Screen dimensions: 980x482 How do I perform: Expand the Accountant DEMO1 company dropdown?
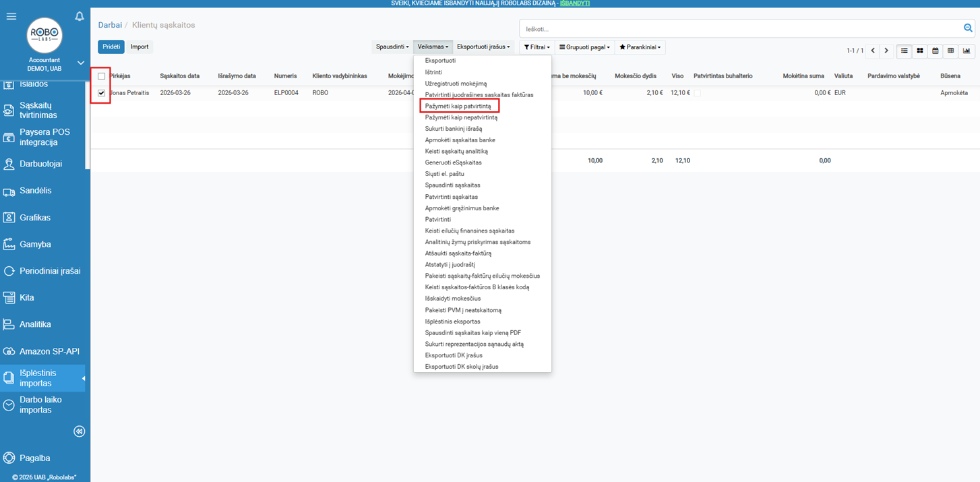point(81,63)
